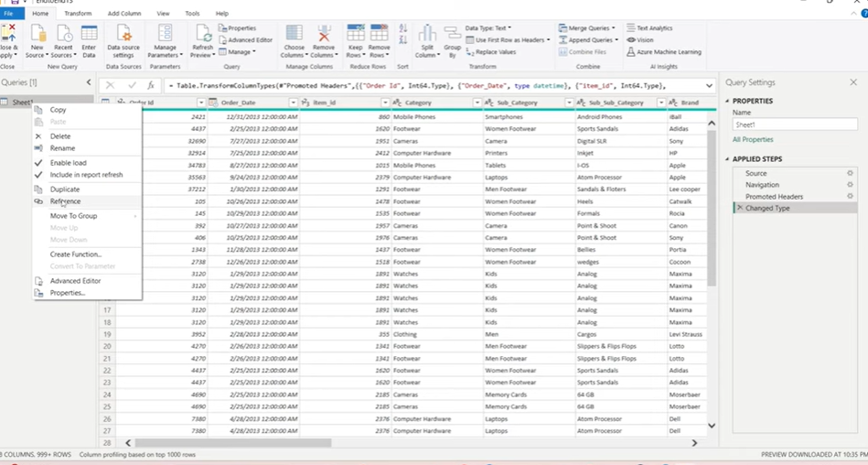Open the Transform ribbon tab

78,14
